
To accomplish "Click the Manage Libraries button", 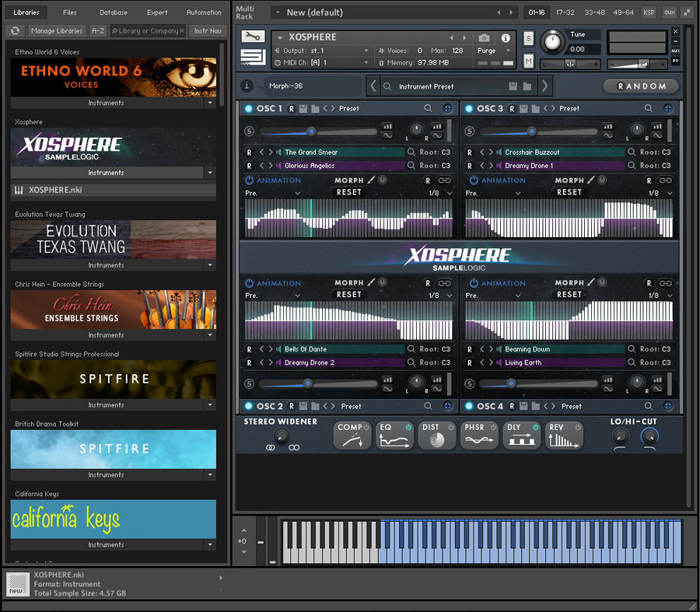I will point(57,31).
